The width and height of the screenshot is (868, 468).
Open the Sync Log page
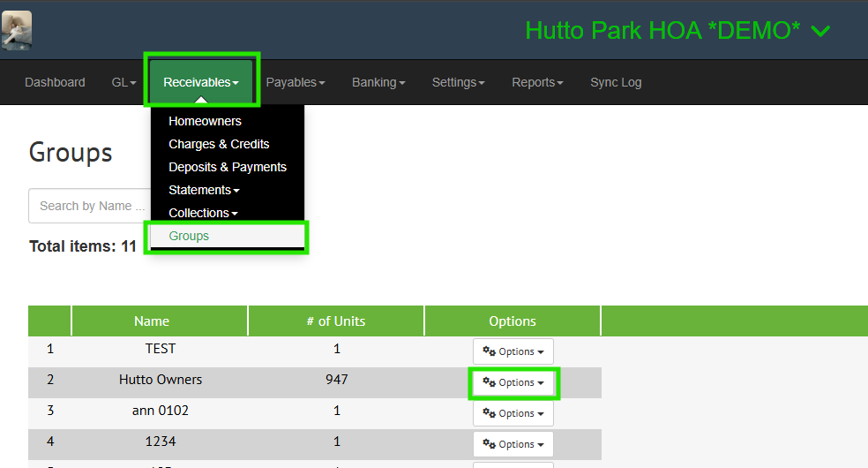click(x=616, y=82)
